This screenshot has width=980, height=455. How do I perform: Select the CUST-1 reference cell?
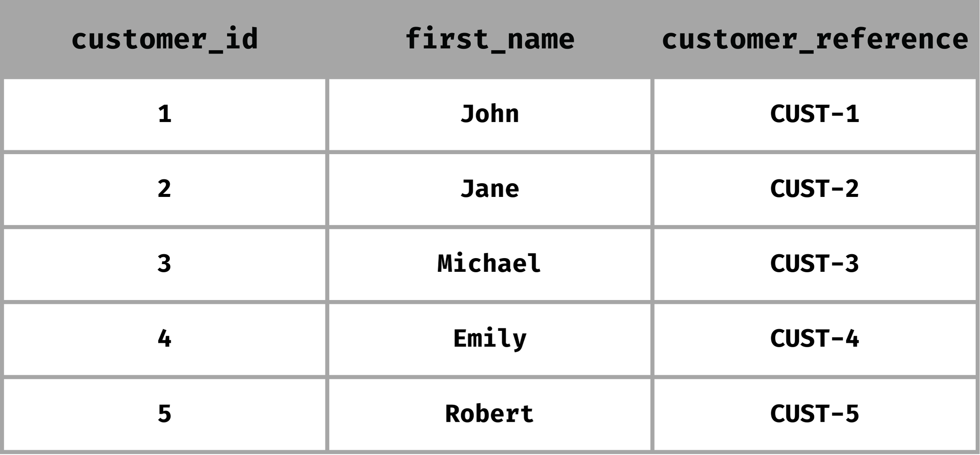click(x=814, y=114)
